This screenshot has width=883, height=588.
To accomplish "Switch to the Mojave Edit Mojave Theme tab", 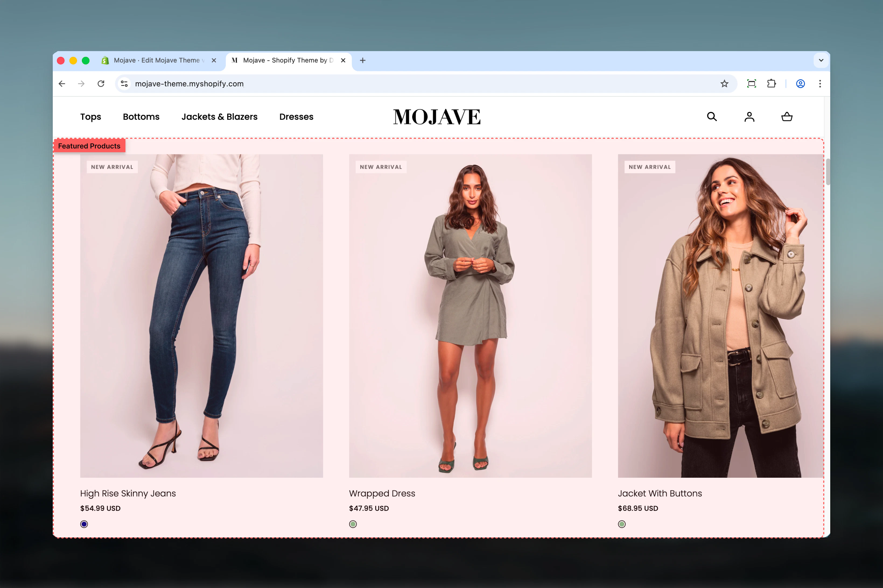I will [x=159, y=60].
